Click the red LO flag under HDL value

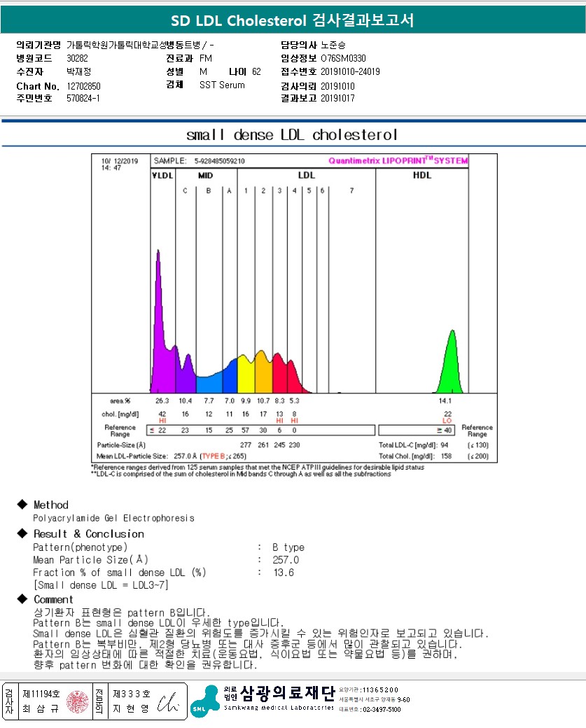pos(447,421)
